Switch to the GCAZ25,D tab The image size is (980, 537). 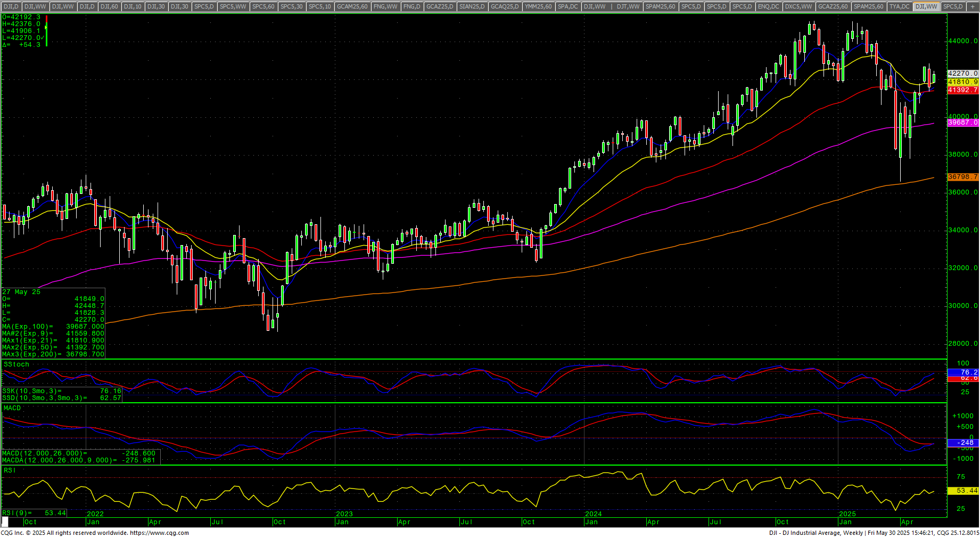(x=440, y=6)
